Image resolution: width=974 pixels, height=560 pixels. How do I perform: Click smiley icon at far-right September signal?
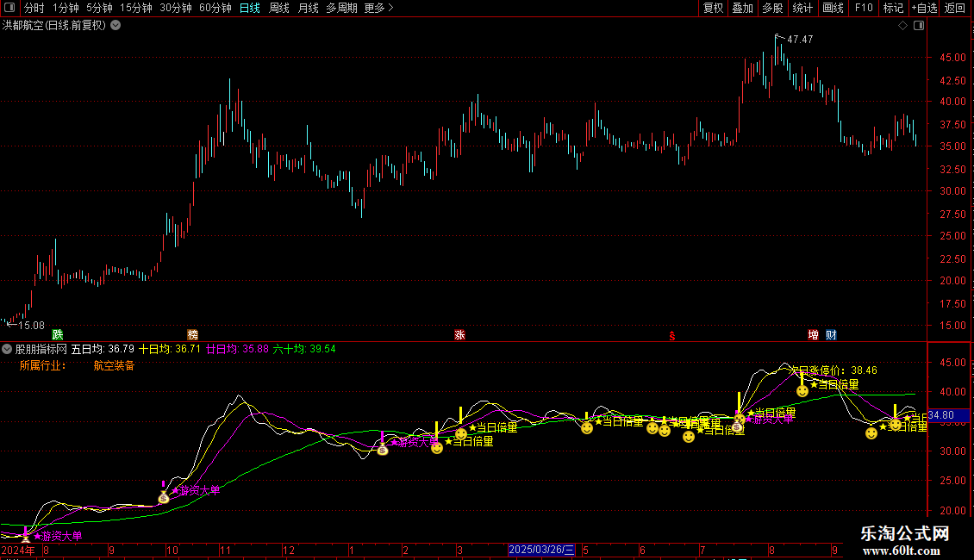pos(895,425)
